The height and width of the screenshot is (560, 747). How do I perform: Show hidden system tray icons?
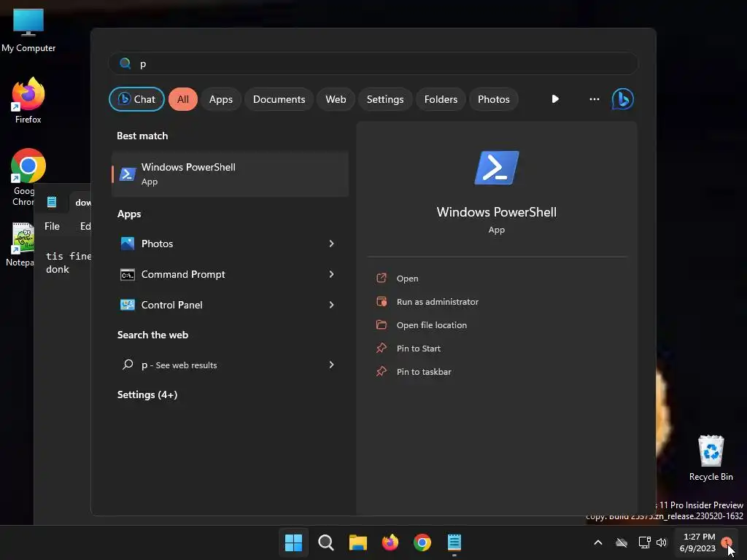(598, 542)
